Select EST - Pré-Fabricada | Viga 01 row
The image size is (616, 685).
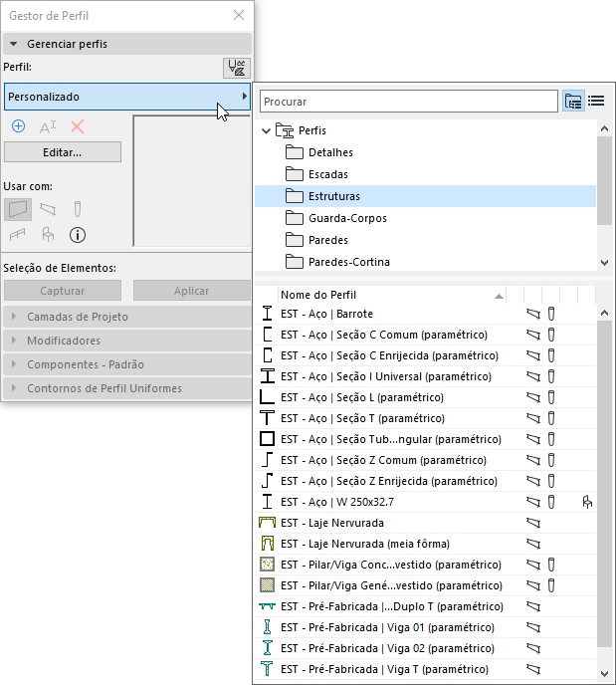click(425, 627)
